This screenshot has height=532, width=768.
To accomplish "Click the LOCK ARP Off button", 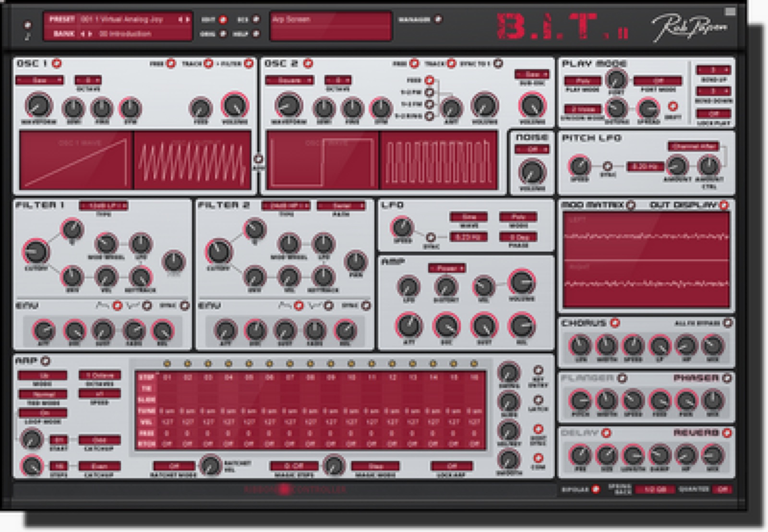I will click(452, 466).
